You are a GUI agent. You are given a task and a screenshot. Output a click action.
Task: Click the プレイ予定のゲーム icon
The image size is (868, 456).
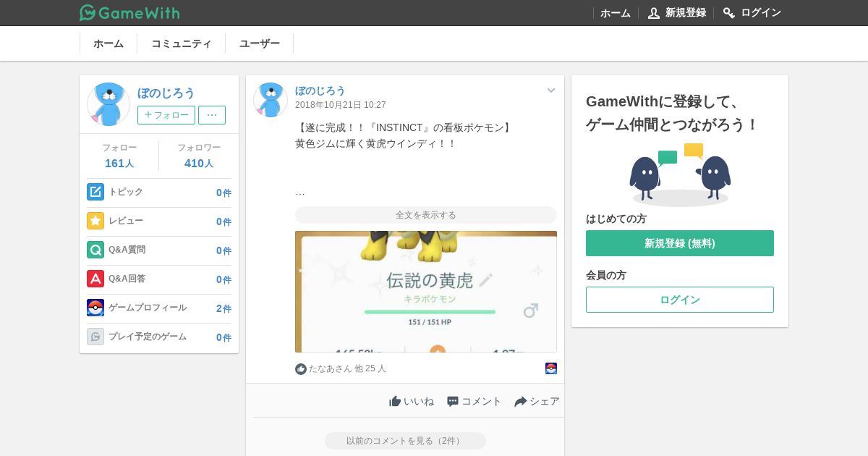click(95, 337)
